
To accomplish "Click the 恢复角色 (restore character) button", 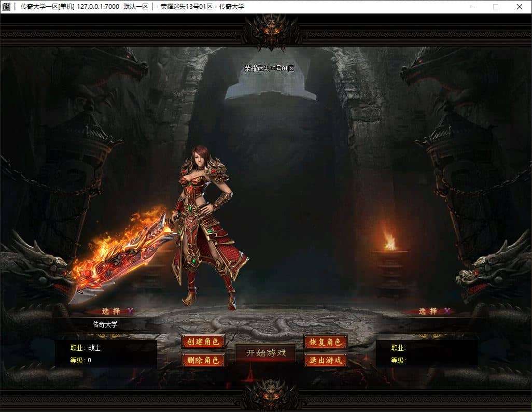I will 326,342.
